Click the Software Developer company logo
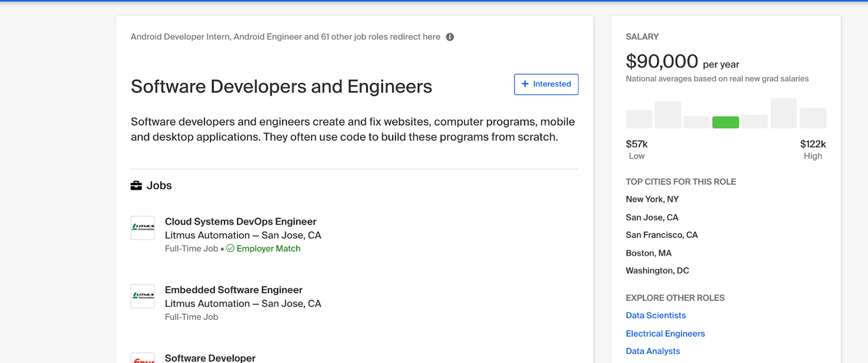Image resolution: width=868 pixels, height=363 pixels. point(143,358)
